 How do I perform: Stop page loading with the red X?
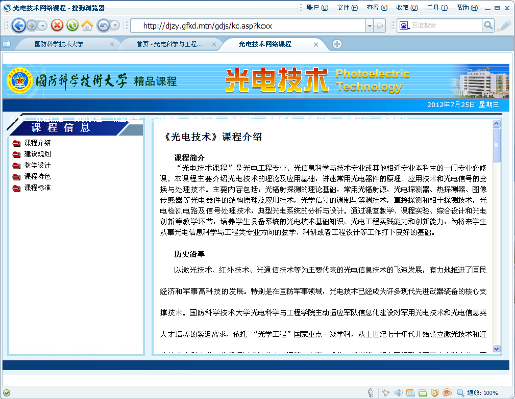57,25
